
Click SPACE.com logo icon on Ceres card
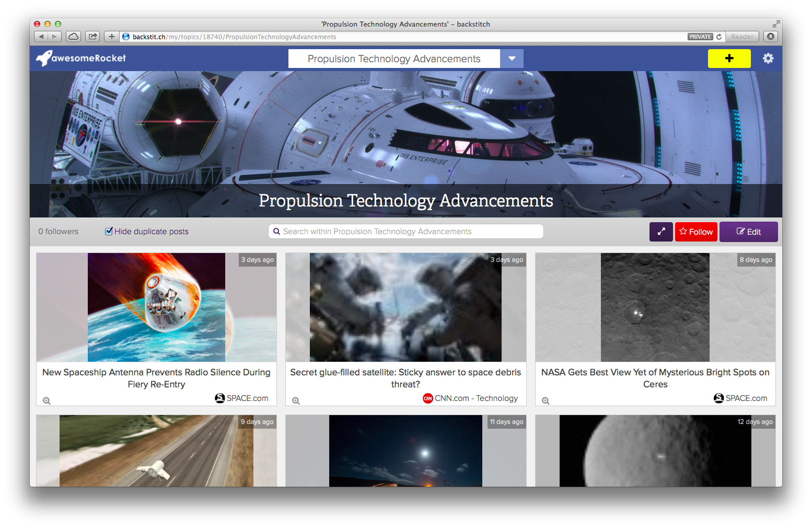[719, 398]
